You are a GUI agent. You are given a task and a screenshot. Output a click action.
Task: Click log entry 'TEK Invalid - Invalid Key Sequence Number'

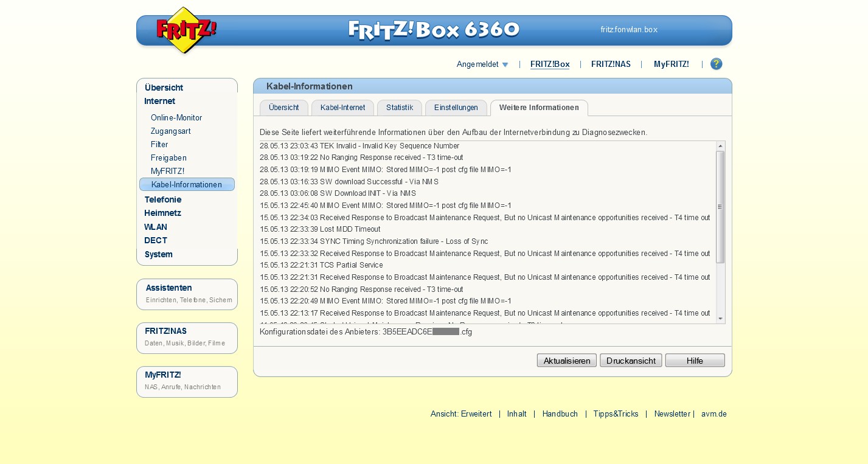(359, 146)
